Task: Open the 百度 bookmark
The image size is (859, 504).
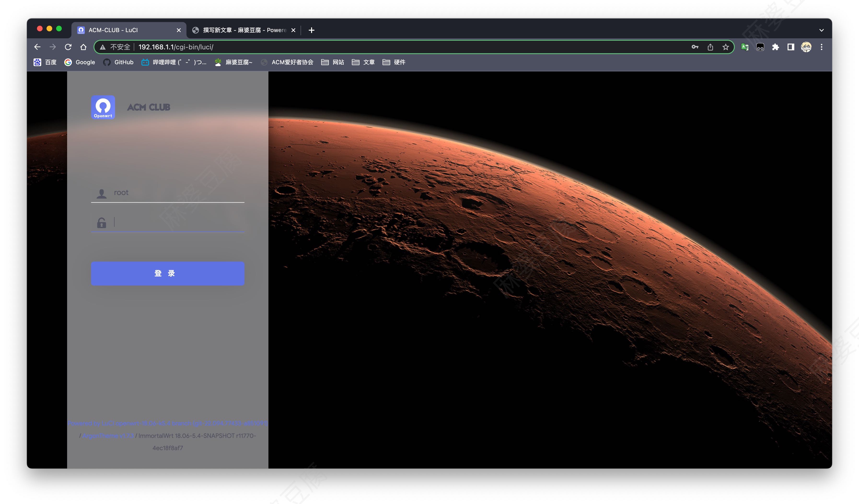Action: [45, 62]
